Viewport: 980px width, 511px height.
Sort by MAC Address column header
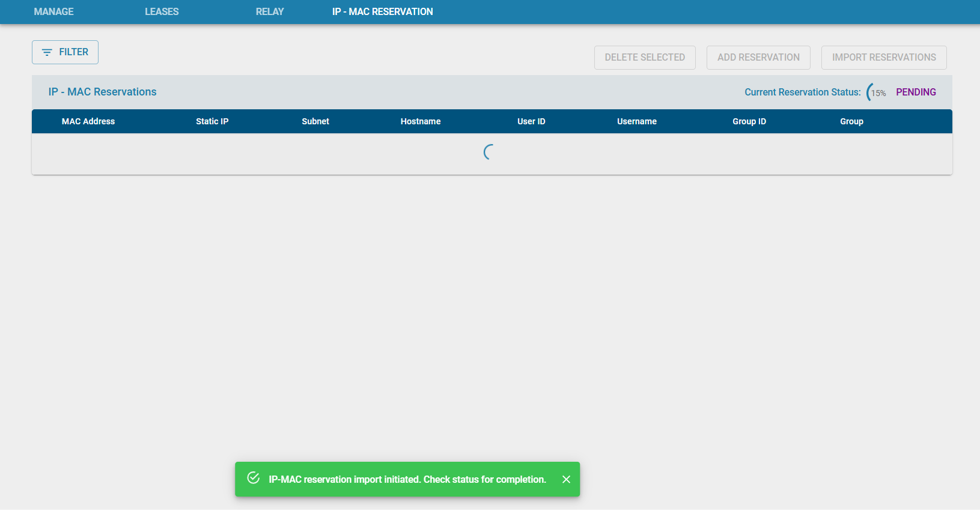[88, 121]
